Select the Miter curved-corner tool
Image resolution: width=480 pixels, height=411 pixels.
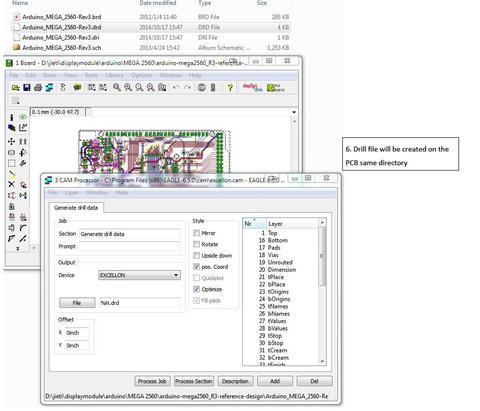(x=23, y=228)
